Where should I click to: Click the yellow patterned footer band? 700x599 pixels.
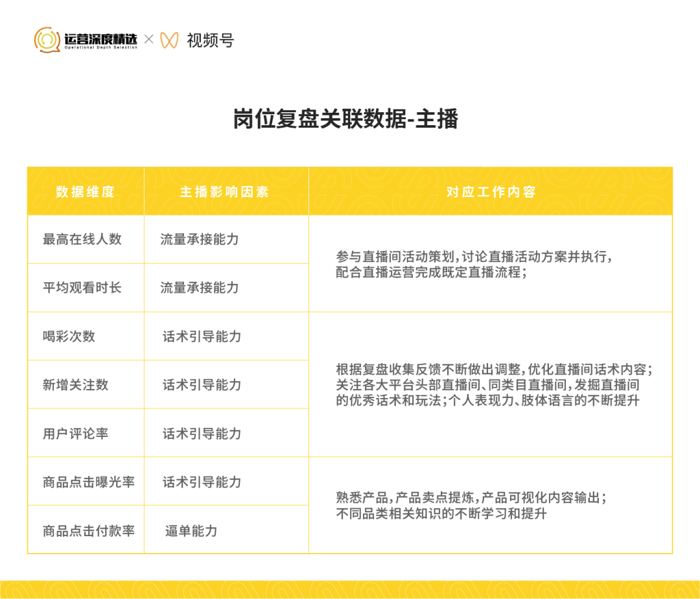(x=350, y=590)
